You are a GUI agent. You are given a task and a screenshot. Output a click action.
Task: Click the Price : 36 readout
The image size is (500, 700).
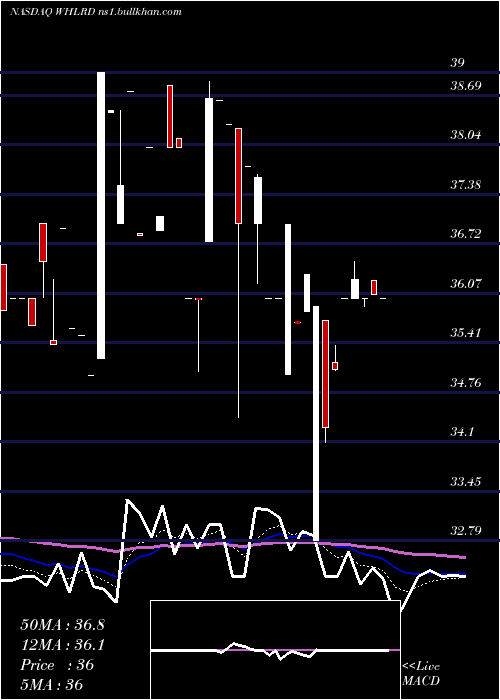tap(57, 665)
